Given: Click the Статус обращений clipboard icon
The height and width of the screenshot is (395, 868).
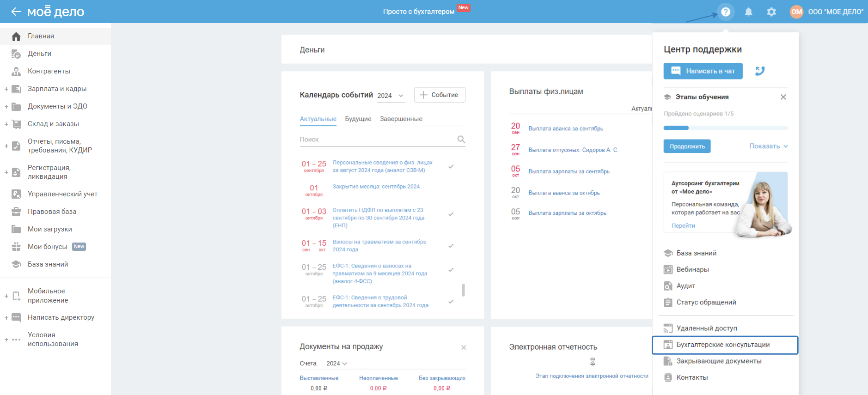Looking at the screenshot, I should click(x=668, y=302).
